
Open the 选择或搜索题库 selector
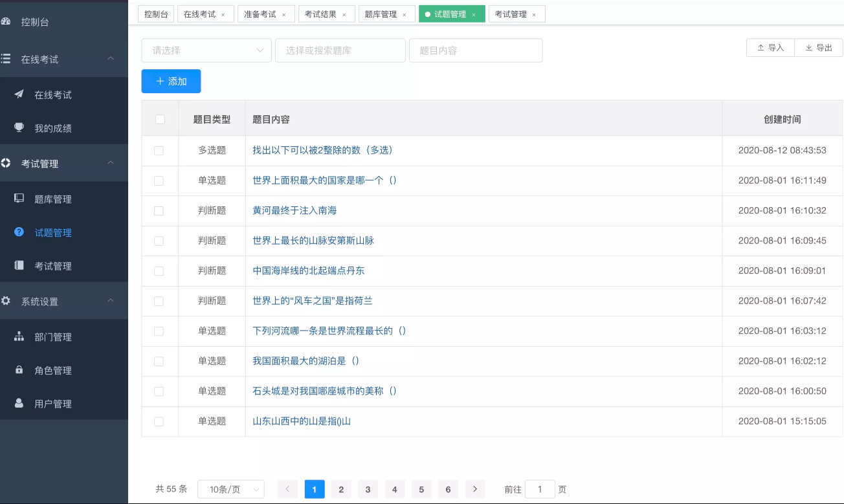point(340,50)
